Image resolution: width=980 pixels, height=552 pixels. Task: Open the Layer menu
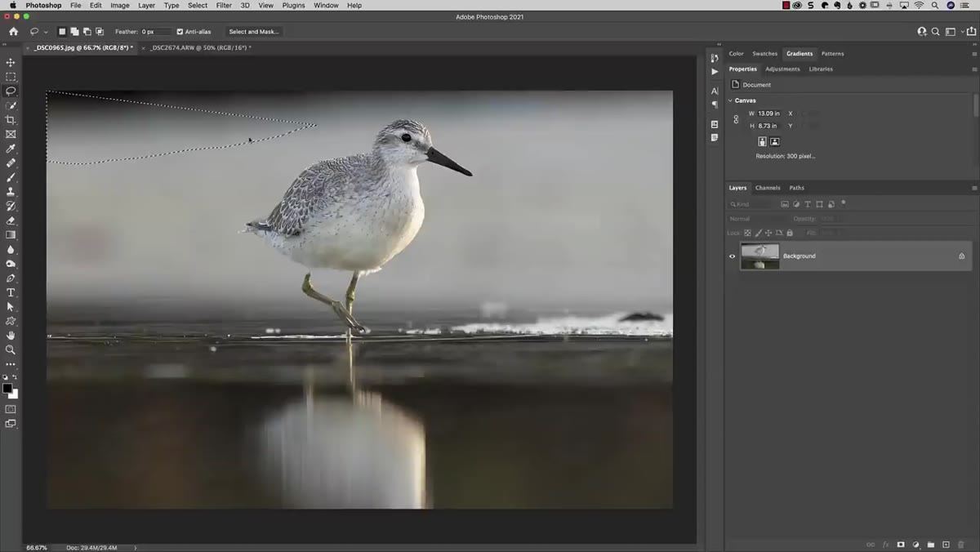[x=146, y=5]
